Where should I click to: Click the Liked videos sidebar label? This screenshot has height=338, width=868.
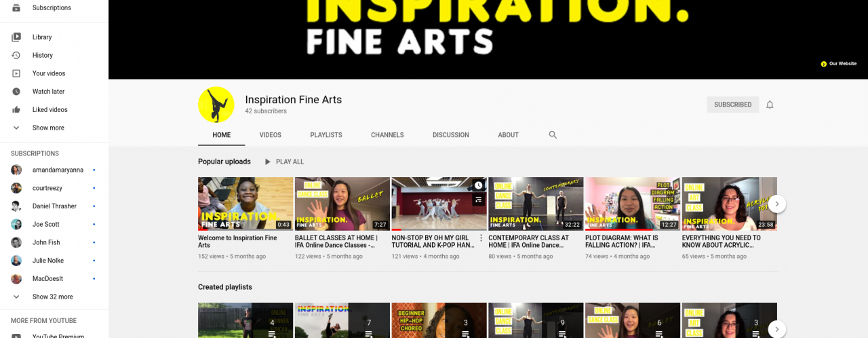pos(50,110)
